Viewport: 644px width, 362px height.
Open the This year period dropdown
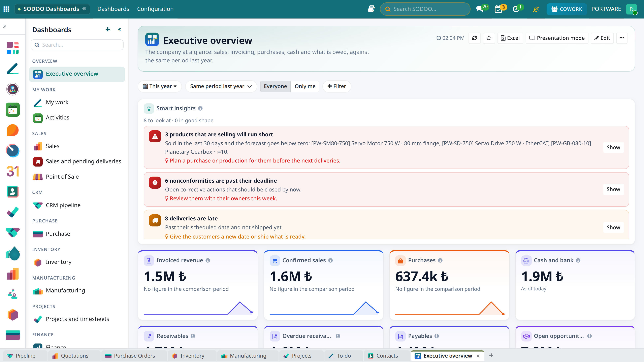[x=160, y=86]
